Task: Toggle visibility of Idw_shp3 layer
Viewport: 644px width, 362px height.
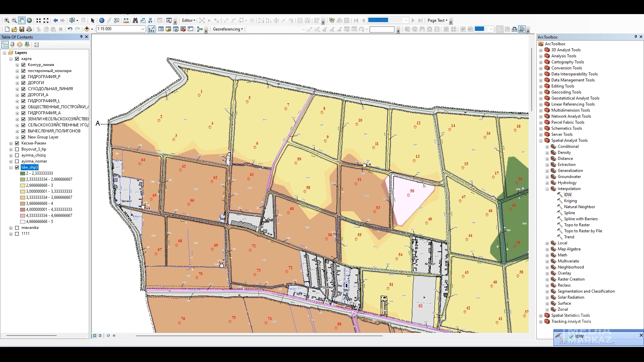Action: [17, 167]
